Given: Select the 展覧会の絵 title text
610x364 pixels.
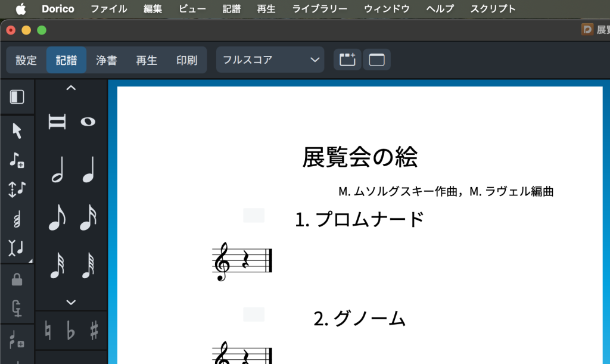Looking at the screenshot, I should [360, 158].
